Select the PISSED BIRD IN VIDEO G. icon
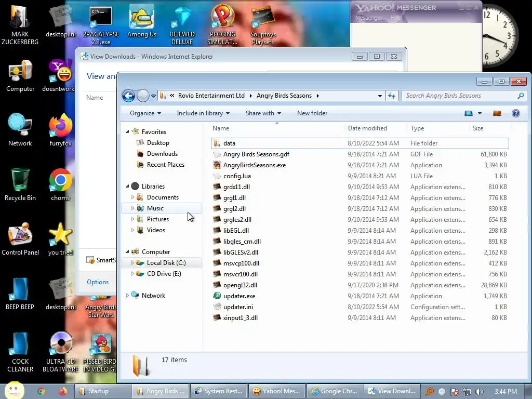Image resolution: width=532 pixels, height=399 pixels. click(100, 352)
